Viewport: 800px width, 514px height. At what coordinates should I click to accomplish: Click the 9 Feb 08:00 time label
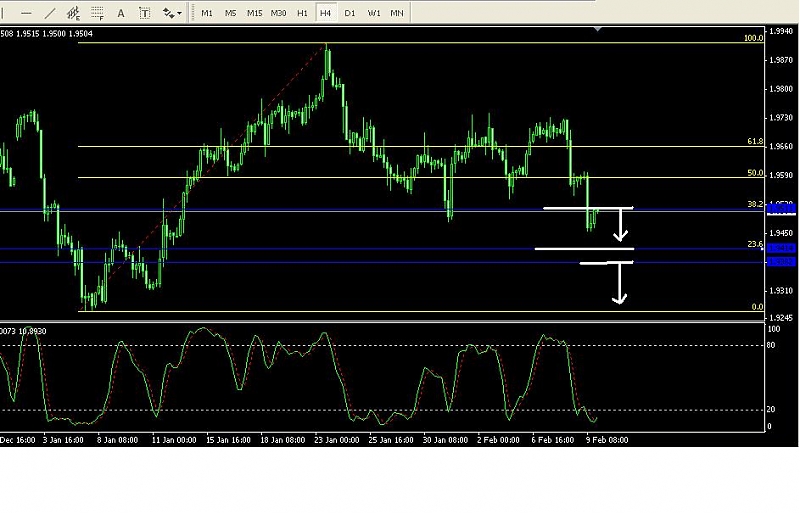[607, 440]
